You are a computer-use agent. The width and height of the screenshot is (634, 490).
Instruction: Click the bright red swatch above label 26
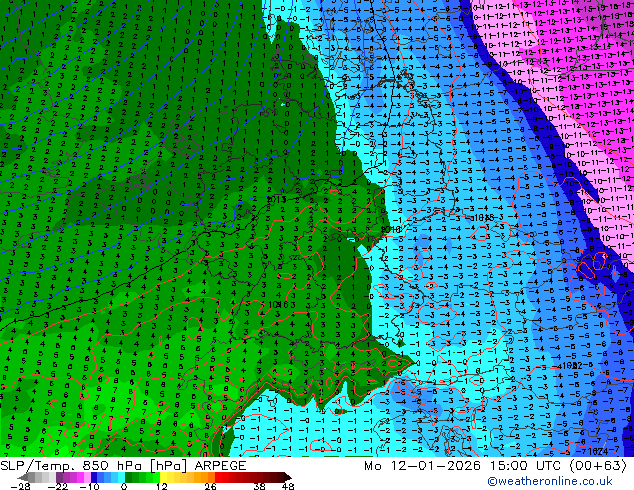pyautogui.click(x=218, y=477)
